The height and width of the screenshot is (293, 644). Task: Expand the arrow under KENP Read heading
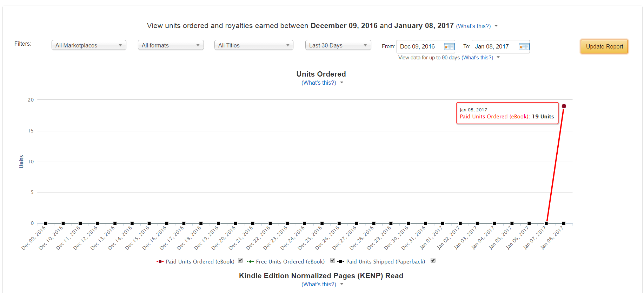click(341, 285)
